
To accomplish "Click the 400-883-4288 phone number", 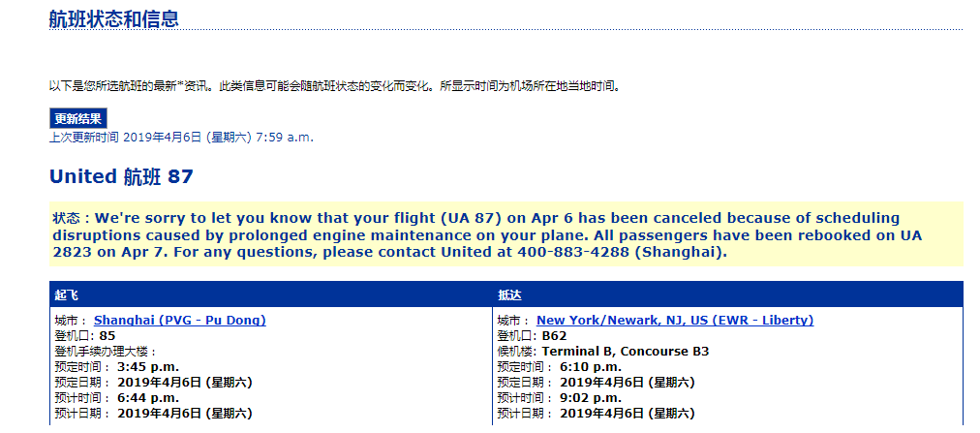I will [x=571, y=253].
